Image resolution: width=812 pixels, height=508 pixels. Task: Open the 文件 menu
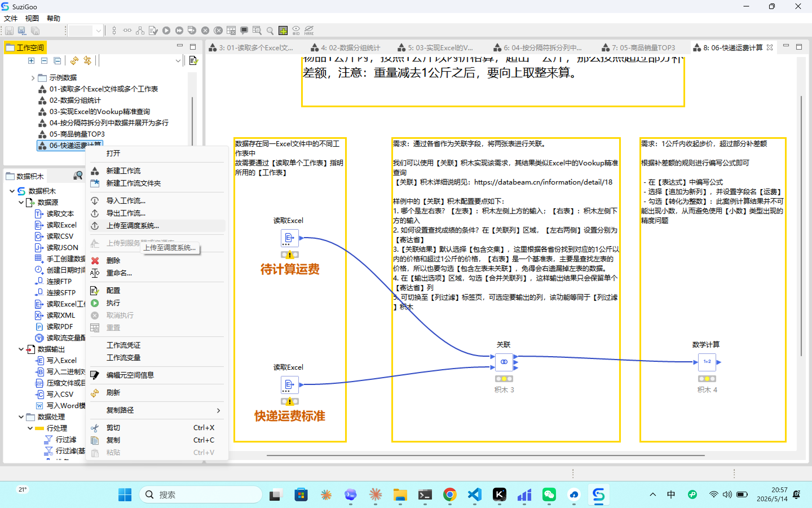tap(10, 18)
